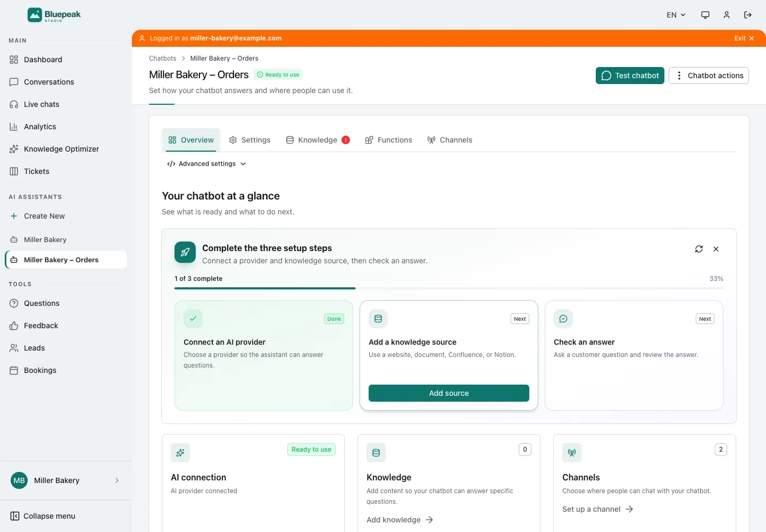Switch to the Overview tab

[191, 140]
